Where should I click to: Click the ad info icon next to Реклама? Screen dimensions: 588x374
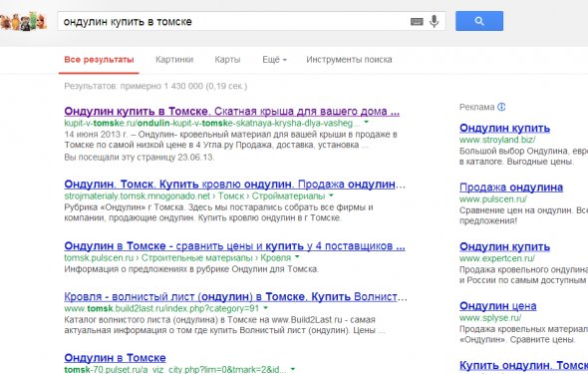[501, 107]
